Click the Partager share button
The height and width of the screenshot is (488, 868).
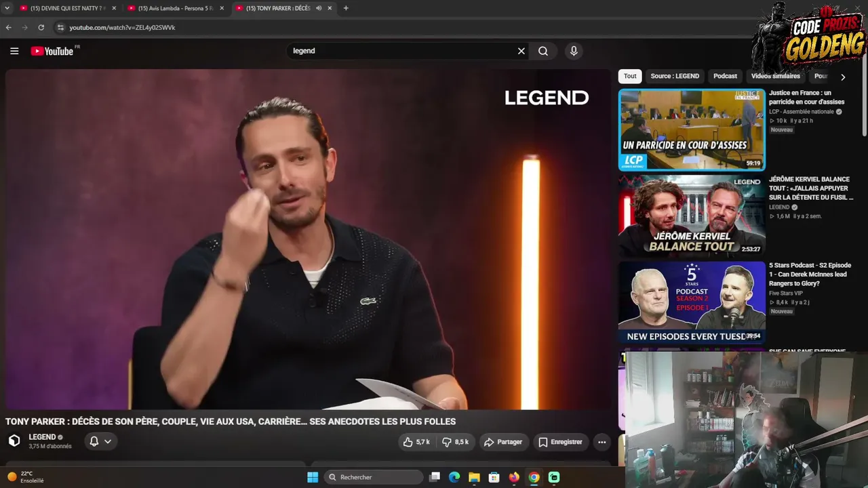pos(503,442)
